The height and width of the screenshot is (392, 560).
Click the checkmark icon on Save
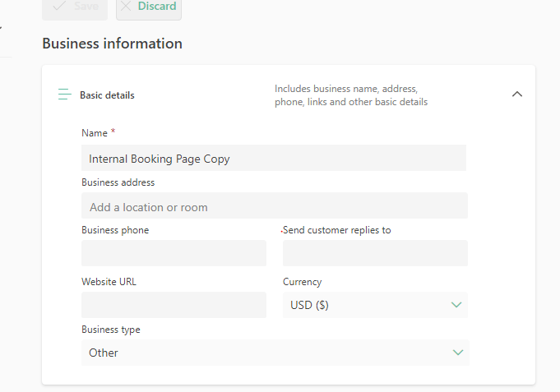[58, 6]
